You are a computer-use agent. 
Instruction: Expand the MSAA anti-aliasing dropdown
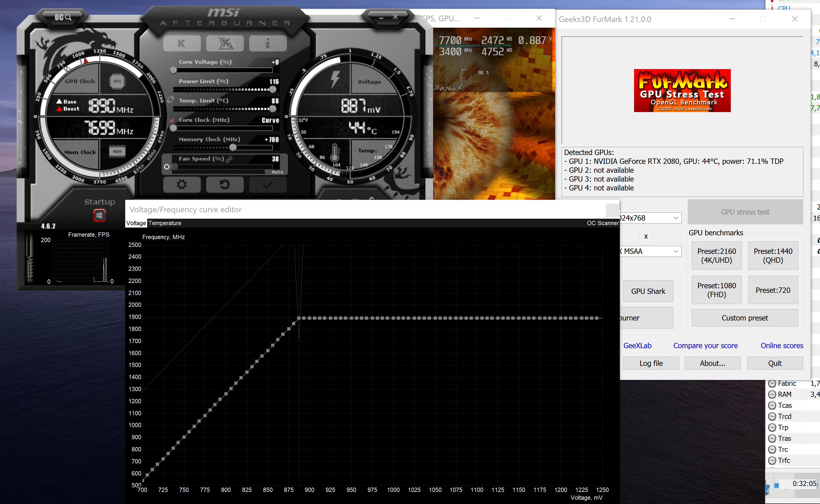[x=676, y=251]
